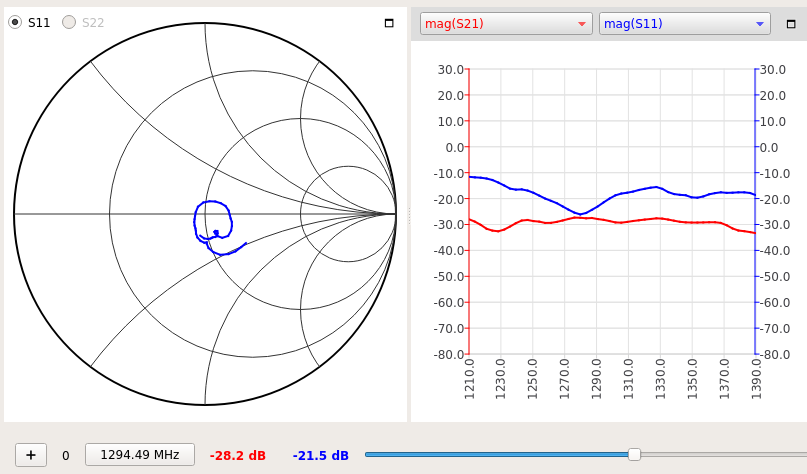The height and width of the screenshot is (474, 807).
Task: Click the blue -21.5 dB readout
Action: click(321, 455)
